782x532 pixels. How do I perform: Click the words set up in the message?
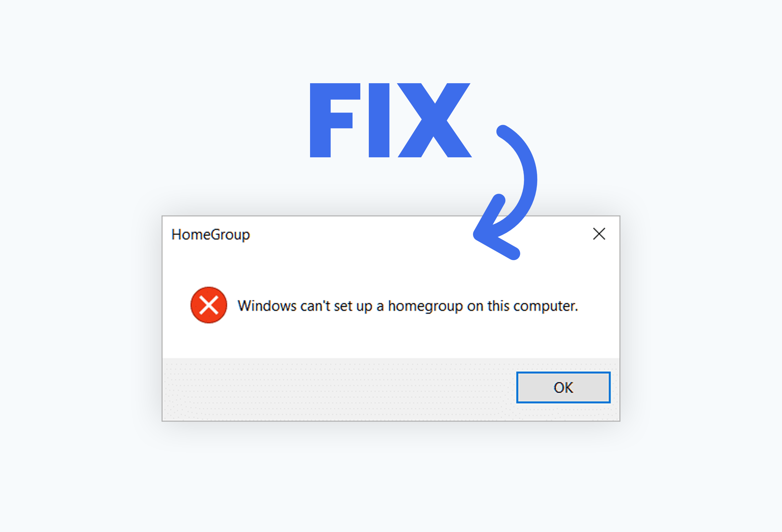[x=353, y=306]
